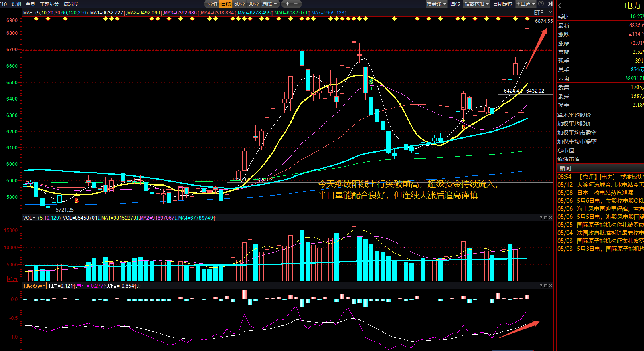Switch chart to 30分 period
644x351 pixels.
coord(253,4)
